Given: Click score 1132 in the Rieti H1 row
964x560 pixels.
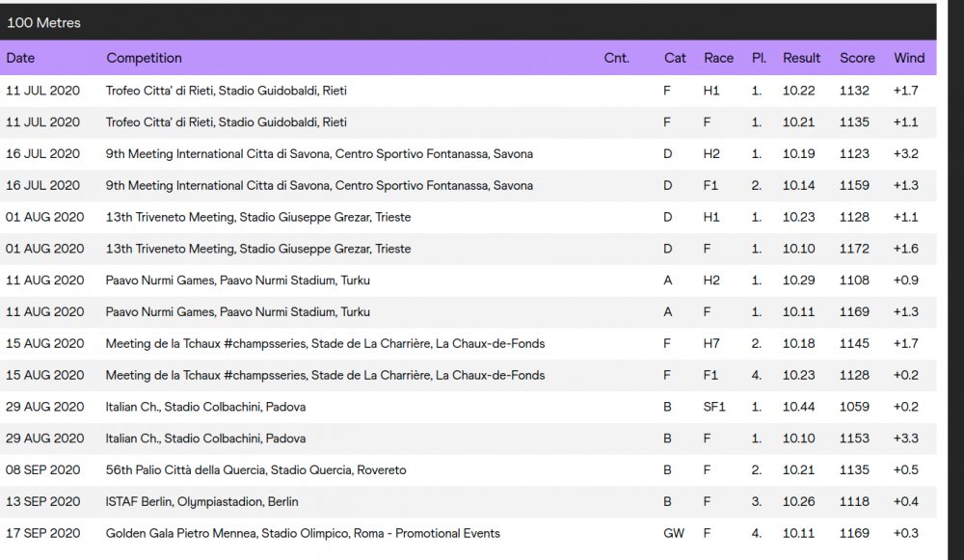Looking at the screenshot, I should (x=854, y=91).
